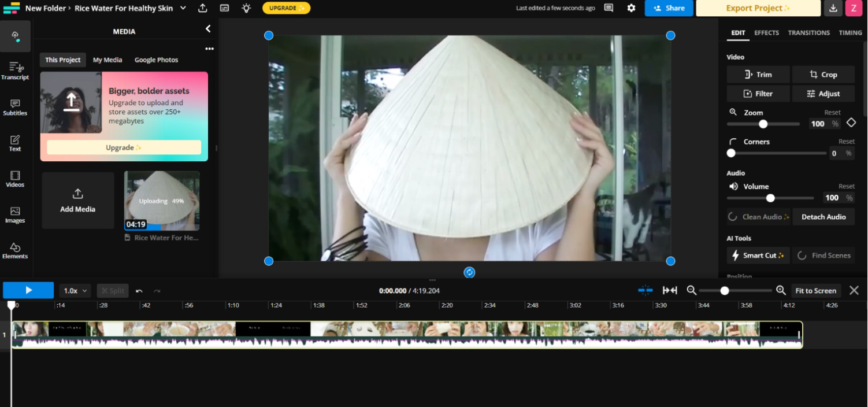
Task: Open the 1.0x playback speed dropdown
Action: click(75, 291)
